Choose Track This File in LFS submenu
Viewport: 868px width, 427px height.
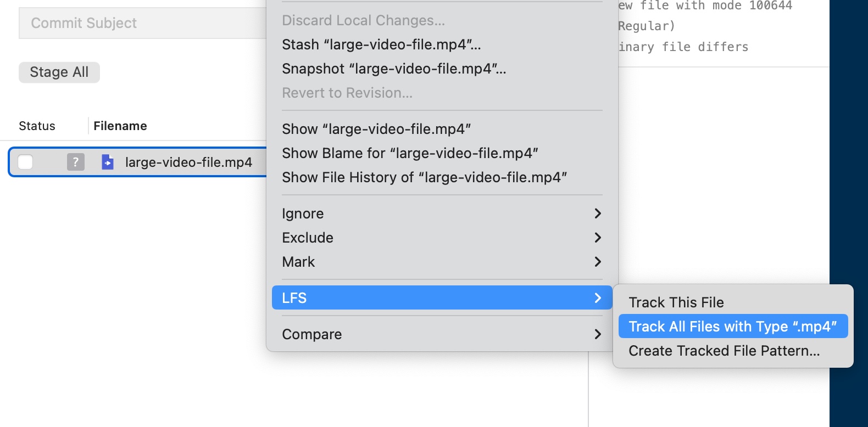coord(676,302)
